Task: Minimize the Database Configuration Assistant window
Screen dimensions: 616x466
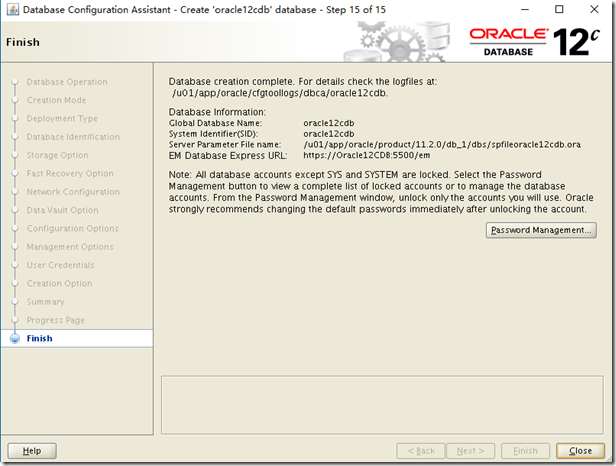Action: tap(524, 9)
